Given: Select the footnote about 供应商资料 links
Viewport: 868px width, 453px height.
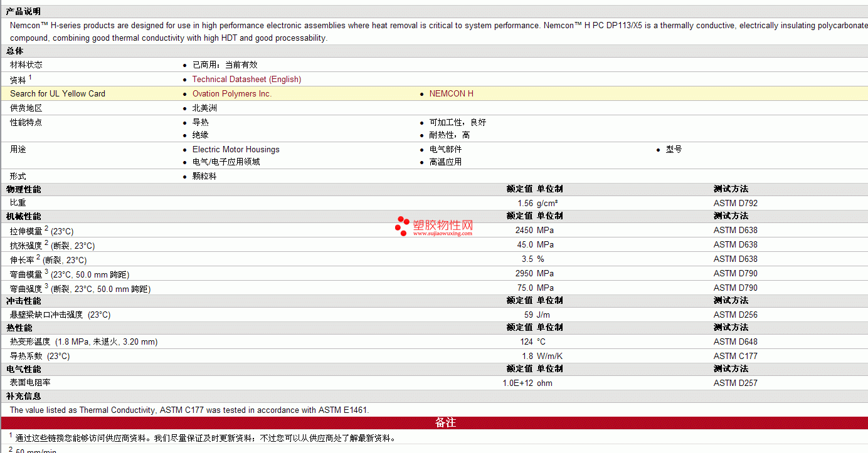Looking at the screenshot, I should point(206,438).
